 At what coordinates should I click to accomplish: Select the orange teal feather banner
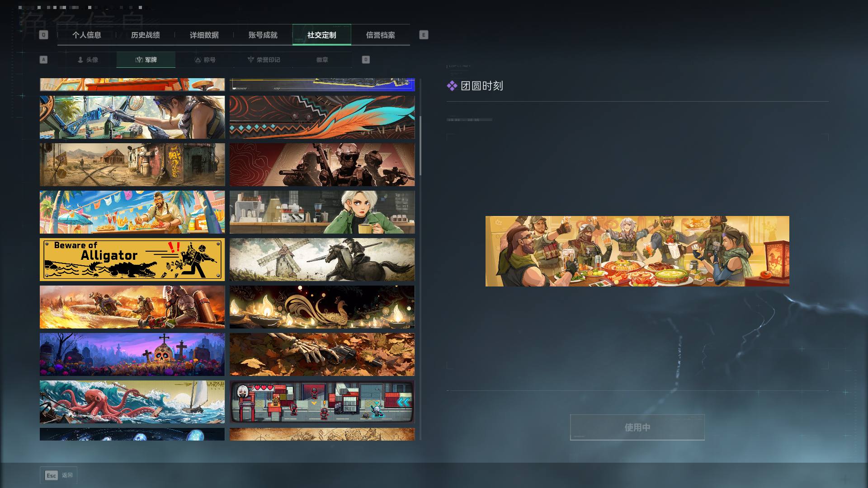[322, 117]
